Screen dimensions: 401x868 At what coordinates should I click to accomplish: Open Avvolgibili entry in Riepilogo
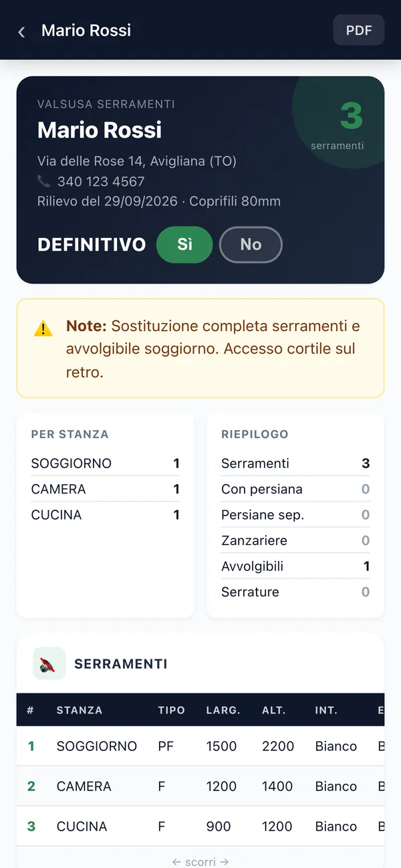coord(295,566)
